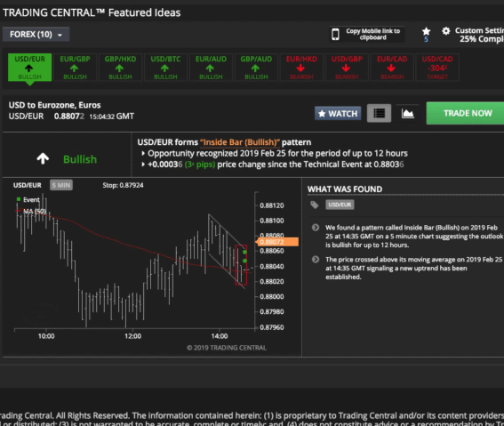Click the mobile phone icon

click(335, 34)
